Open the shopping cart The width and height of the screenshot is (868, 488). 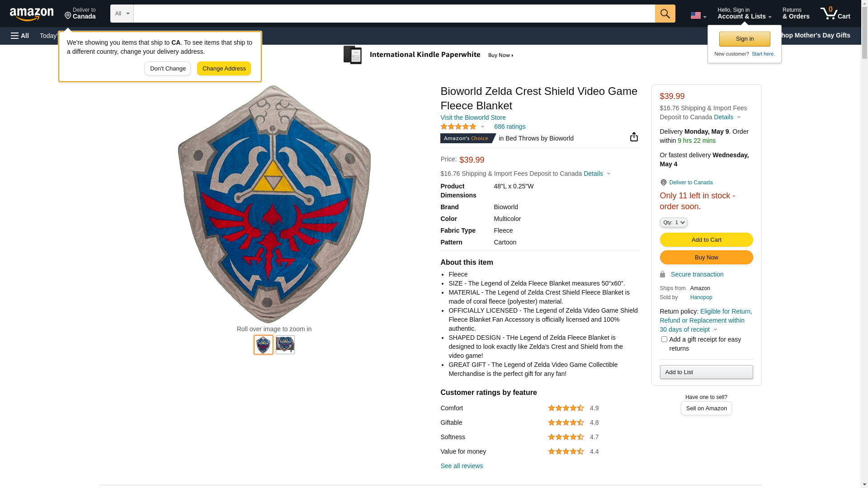tap(835, 14)
